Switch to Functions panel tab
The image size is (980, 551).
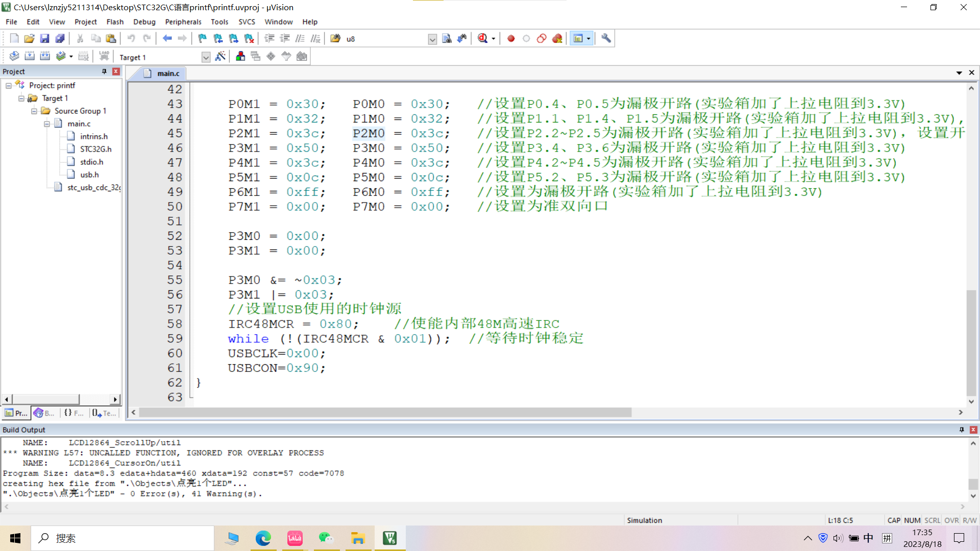pyautogui.click(x=74, y=413)
